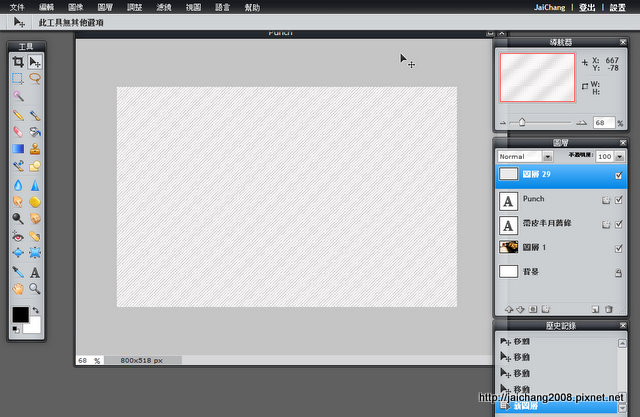640x417 pixels.
Task: Move layer down arrow in layers panel
Action: [520, 309]
